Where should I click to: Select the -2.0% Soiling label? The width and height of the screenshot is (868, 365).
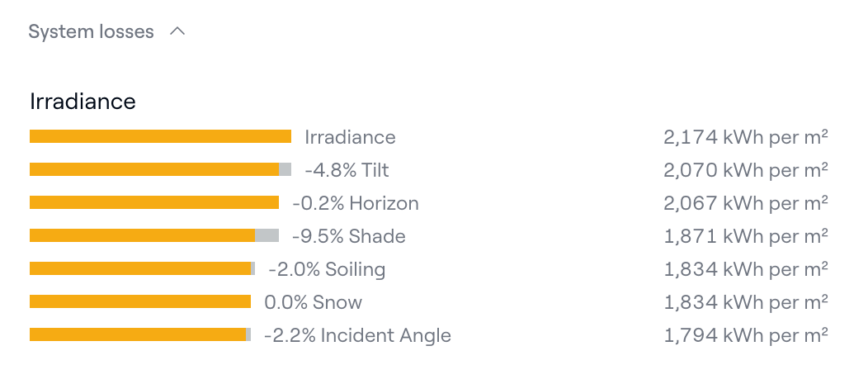[x=327, y=269]
